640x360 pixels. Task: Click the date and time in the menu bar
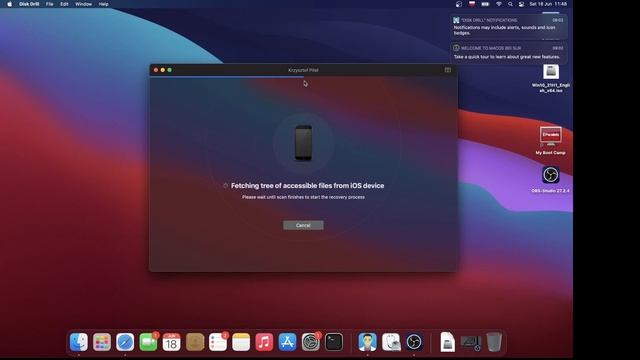(548, 4)
